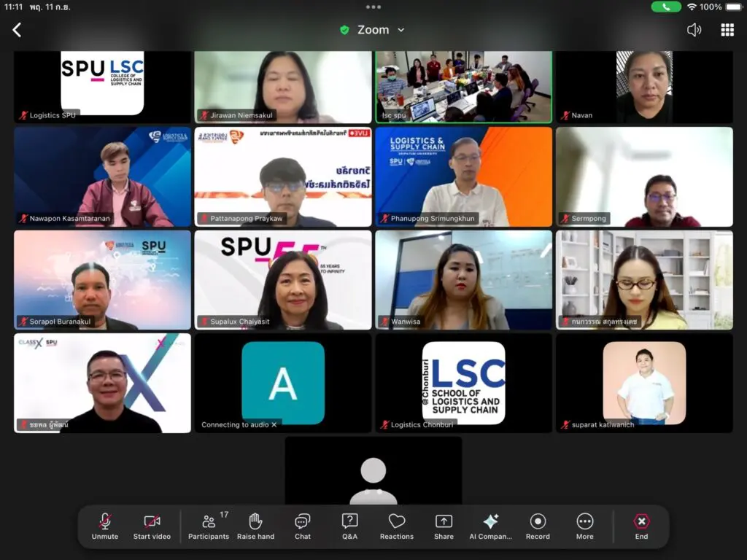Open the Participants list
Viewport: 747px width, 560px height.
pyautogui.click(x=209, y=526)
